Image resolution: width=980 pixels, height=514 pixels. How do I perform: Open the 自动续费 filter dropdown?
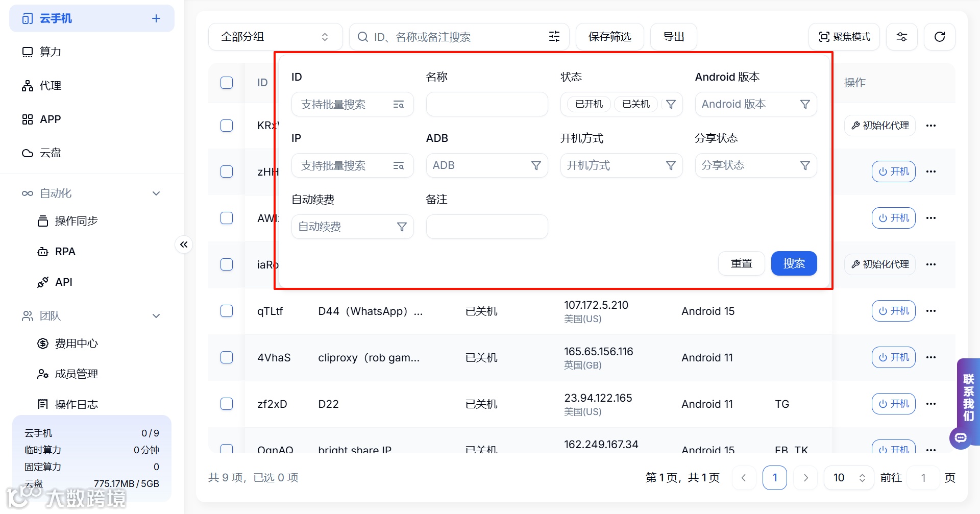(352, 227)
